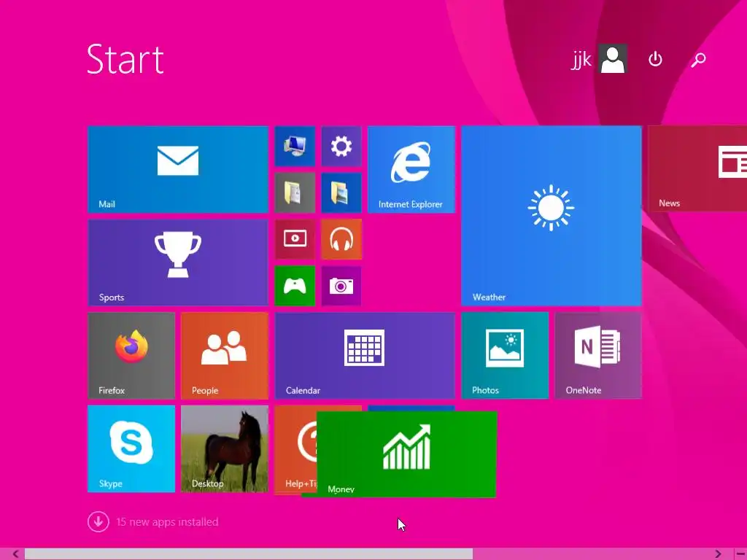The height and width of the screenshot is (560, 747).
Task: Click '15 new apps installed' text
Action: (167, 522)
